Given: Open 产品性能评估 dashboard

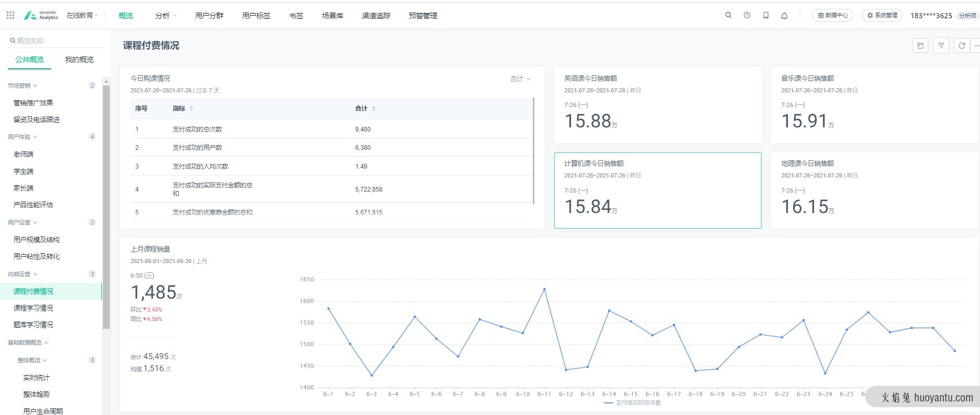Looking at the screenshot, I should pos(33,205).
